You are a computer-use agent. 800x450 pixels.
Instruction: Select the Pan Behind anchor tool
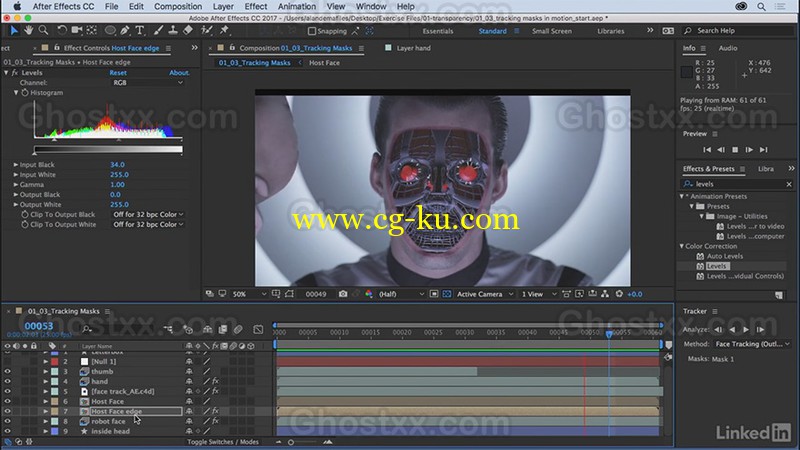click(x=92, y=31)
